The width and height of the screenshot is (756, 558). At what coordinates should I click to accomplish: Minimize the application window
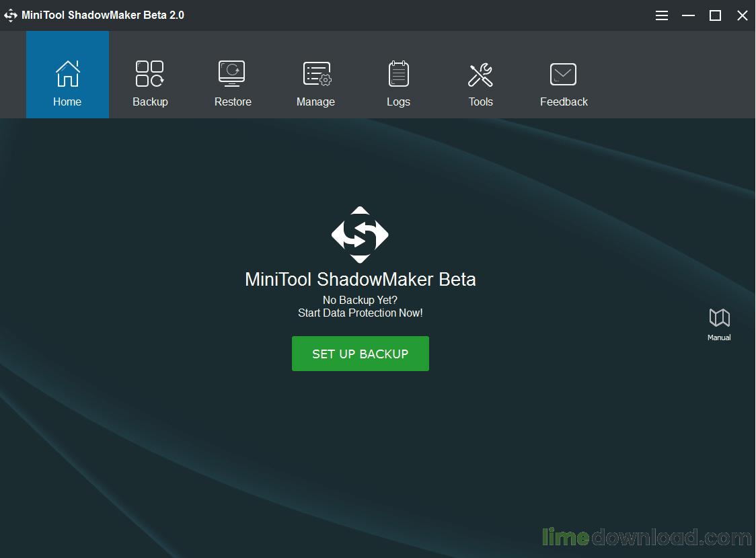click(x=688, y=15)
